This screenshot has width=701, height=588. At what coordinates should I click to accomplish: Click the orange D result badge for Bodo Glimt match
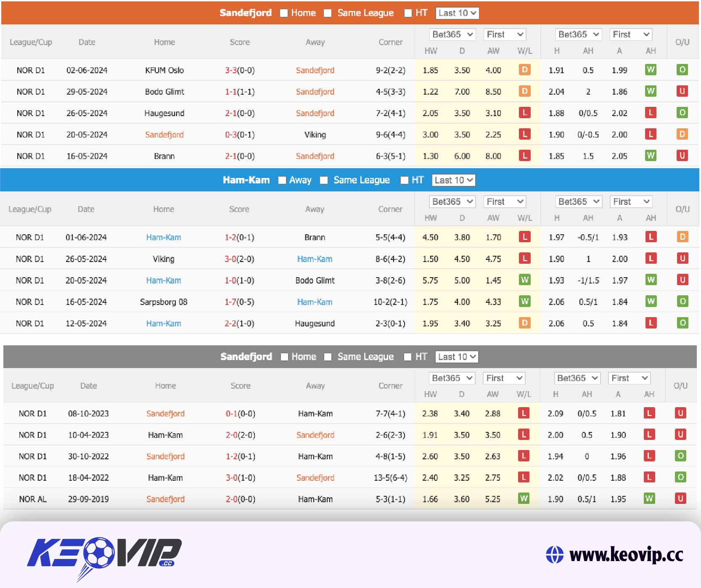coord(524,91)
